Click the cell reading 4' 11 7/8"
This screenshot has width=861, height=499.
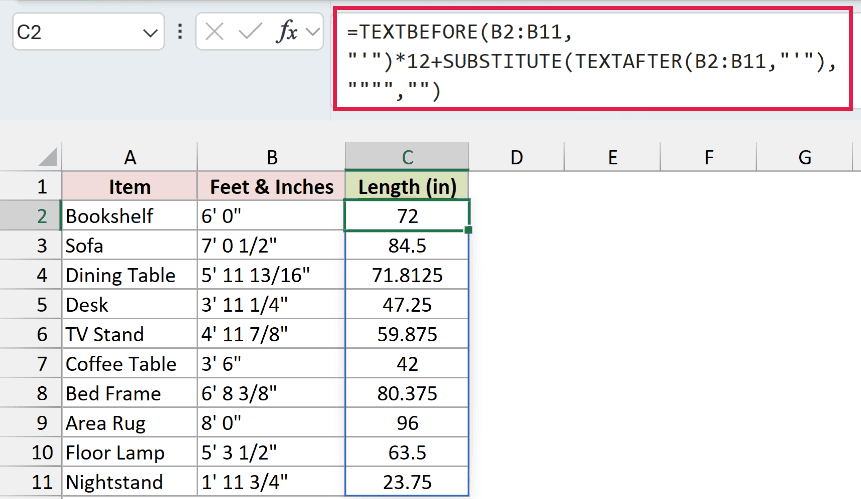[x=271, y=334]
